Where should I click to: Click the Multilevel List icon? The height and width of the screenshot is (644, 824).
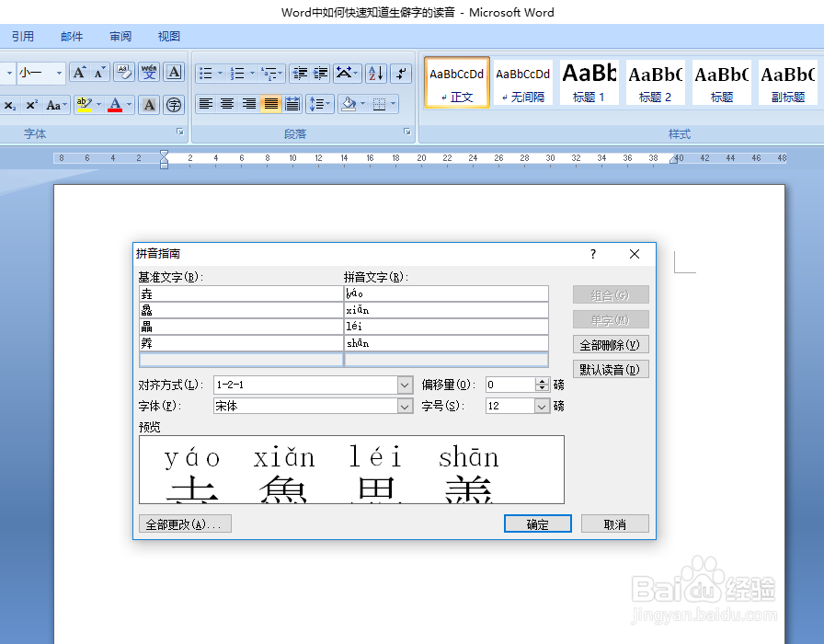(269, 74)
